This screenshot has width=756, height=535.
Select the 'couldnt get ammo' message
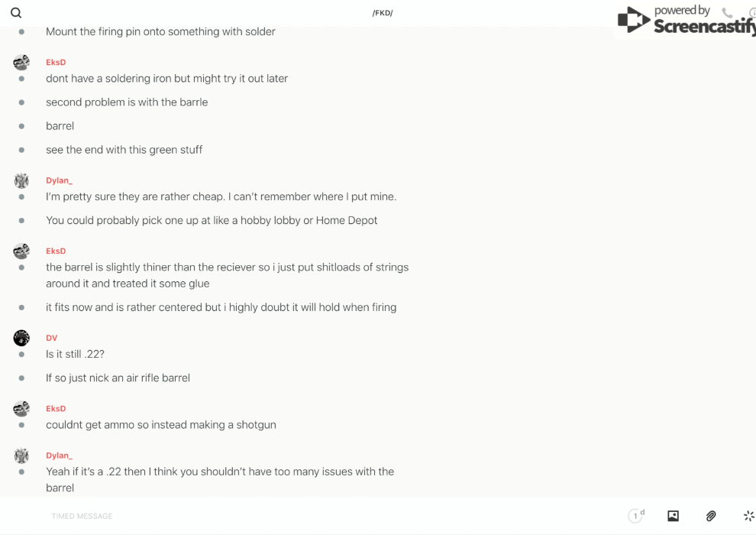coord(160,424)
